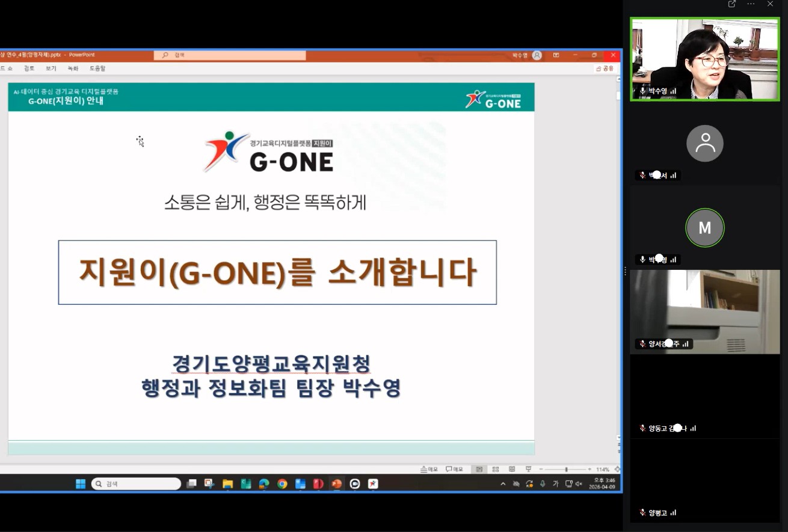Select the 양서 participant video tile
Image resolution: width=788 pixels, height=532 pixels.
pyautogui.click(x=705, y=311)
